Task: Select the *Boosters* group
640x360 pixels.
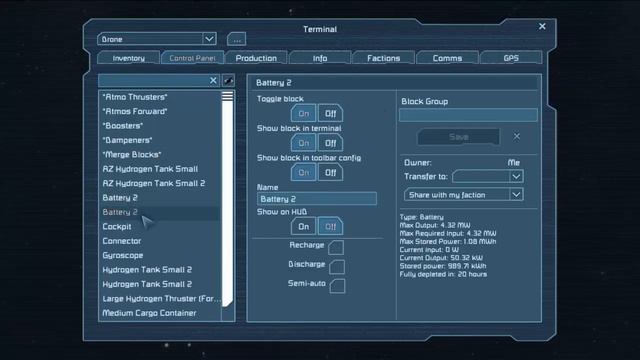Action: [x=160, y=125]
